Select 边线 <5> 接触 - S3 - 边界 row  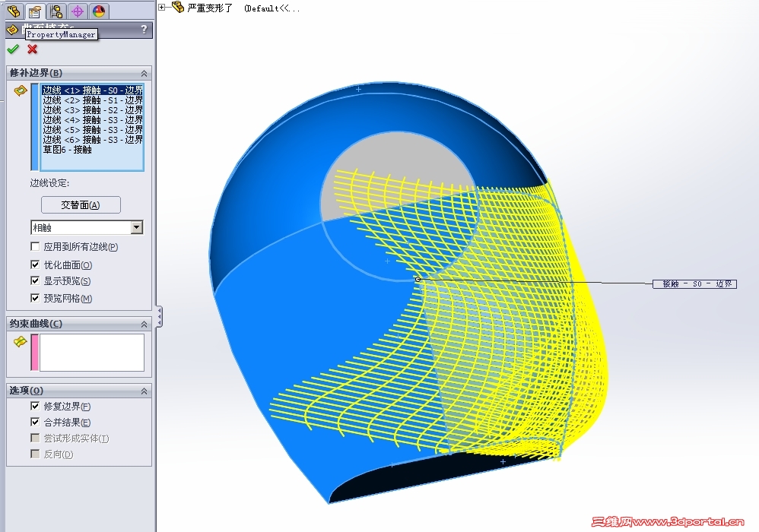(x=93, y=130)
